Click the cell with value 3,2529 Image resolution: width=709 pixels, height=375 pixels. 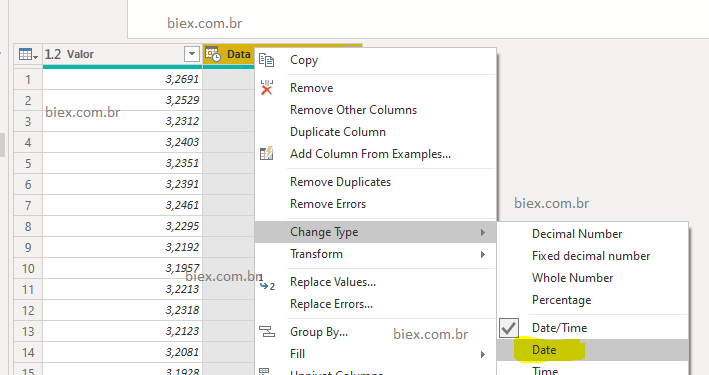click(x=123, y=100)
